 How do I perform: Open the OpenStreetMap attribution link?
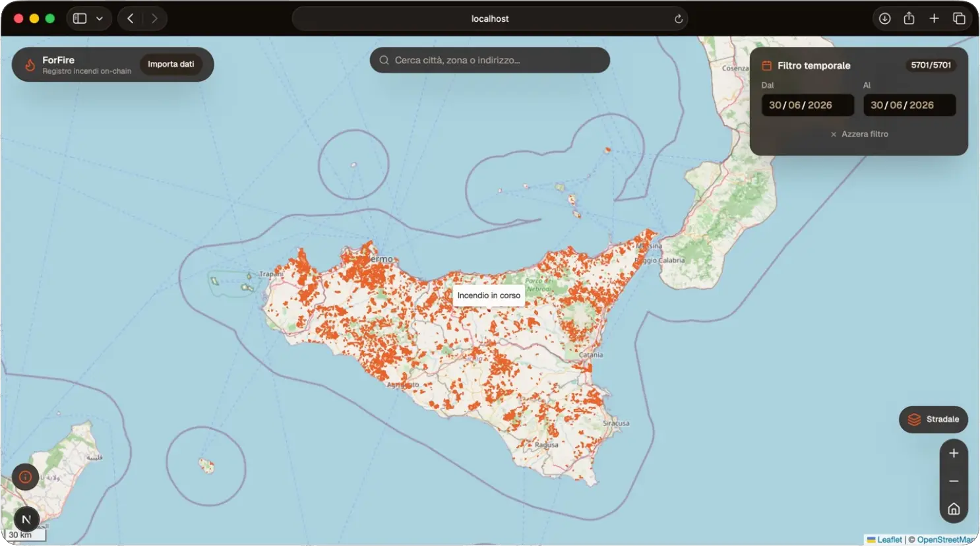click(x=946, y=539)
